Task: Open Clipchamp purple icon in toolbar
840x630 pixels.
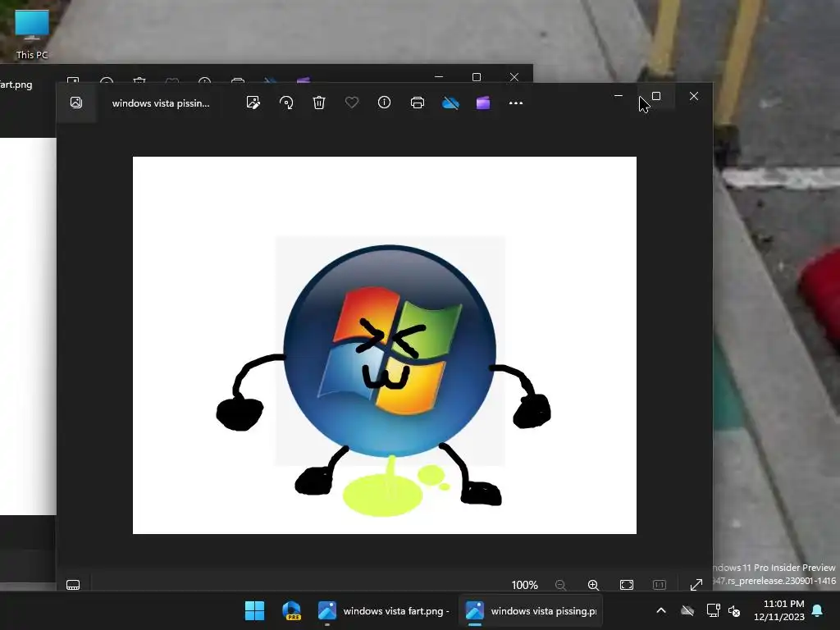Action: [483, 103]
